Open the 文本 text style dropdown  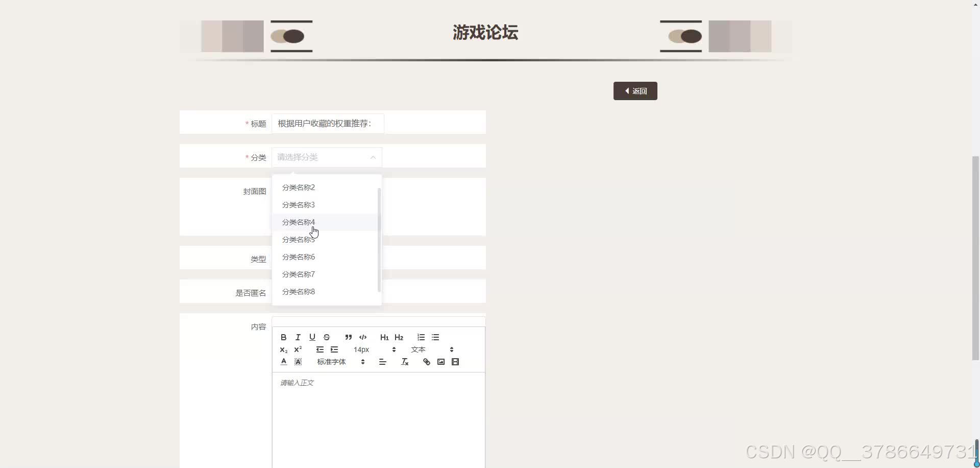tap(418, 349)
